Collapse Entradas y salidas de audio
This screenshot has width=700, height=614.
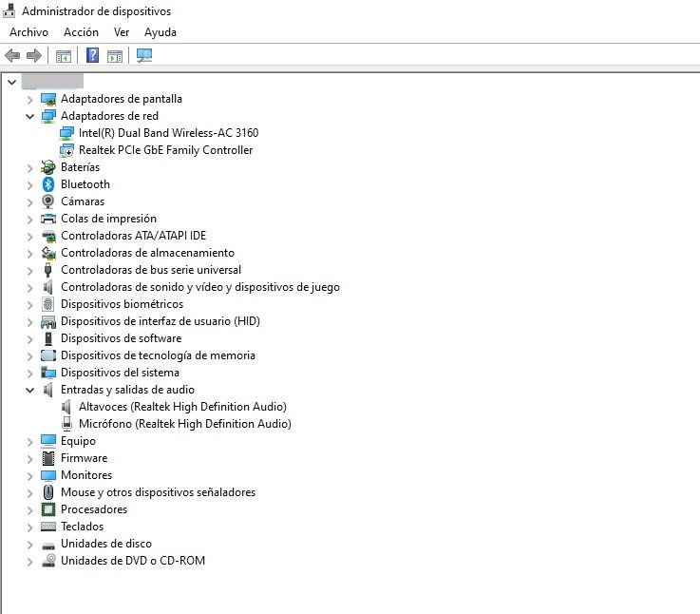point(29,390)
